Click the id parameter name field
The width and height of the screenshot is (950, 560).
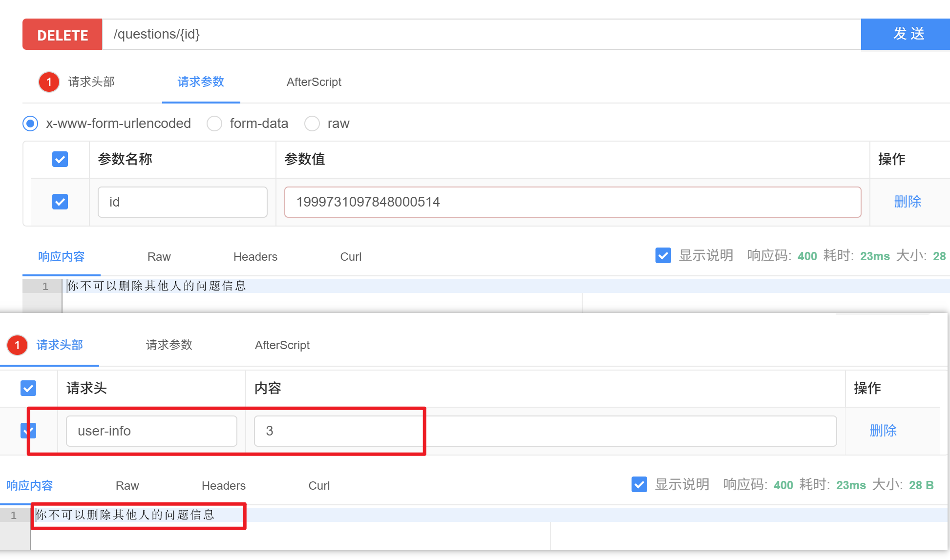point(182,202)
